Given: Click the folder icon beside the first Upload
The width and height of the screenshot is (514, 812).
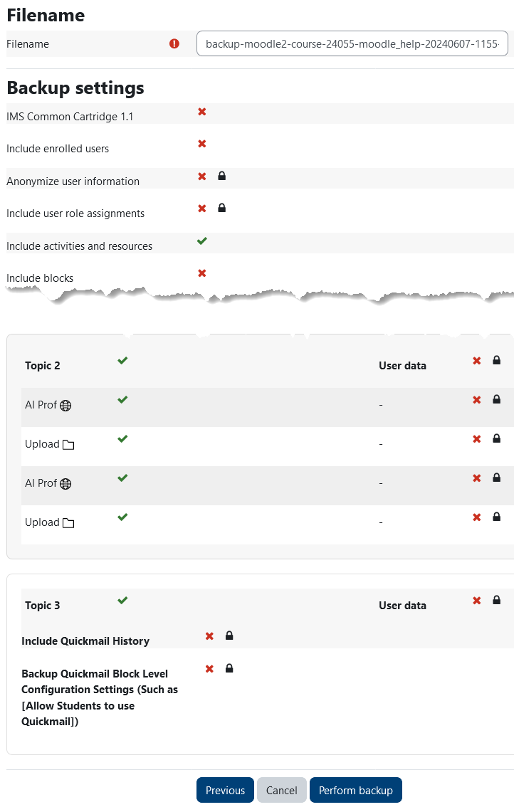Looking at the screenshot, I should tap(68, 445).
